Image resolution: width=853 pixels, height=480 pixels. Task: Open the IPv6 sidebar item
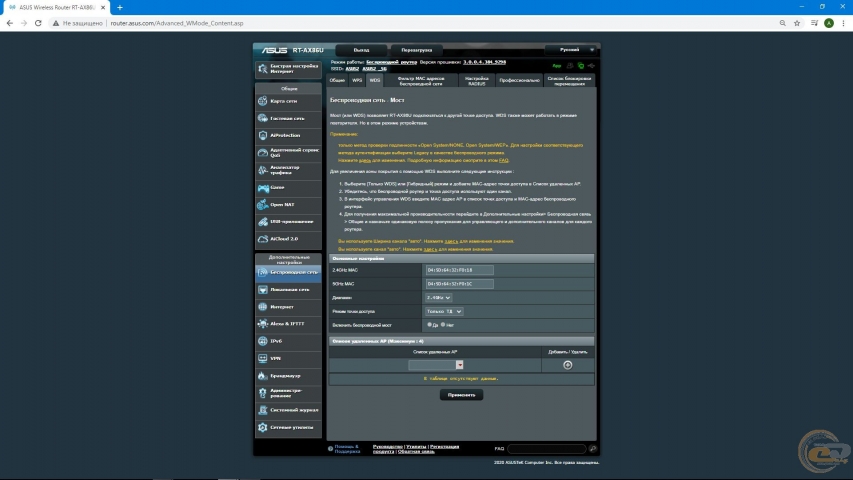point(288,341)
